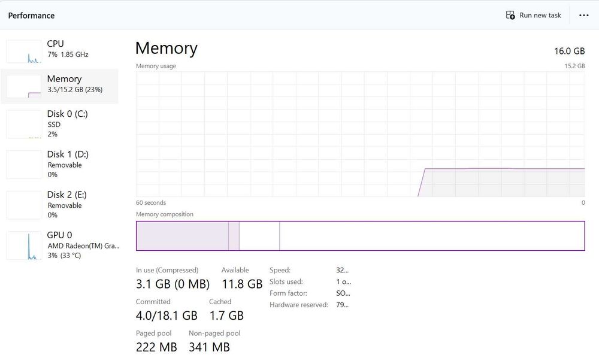Viewport: 599px width, 364px height.
Task: Click the Disk 1 (D:) graph thumbnail
Action: pyautogui.click(x=24, y=164)
